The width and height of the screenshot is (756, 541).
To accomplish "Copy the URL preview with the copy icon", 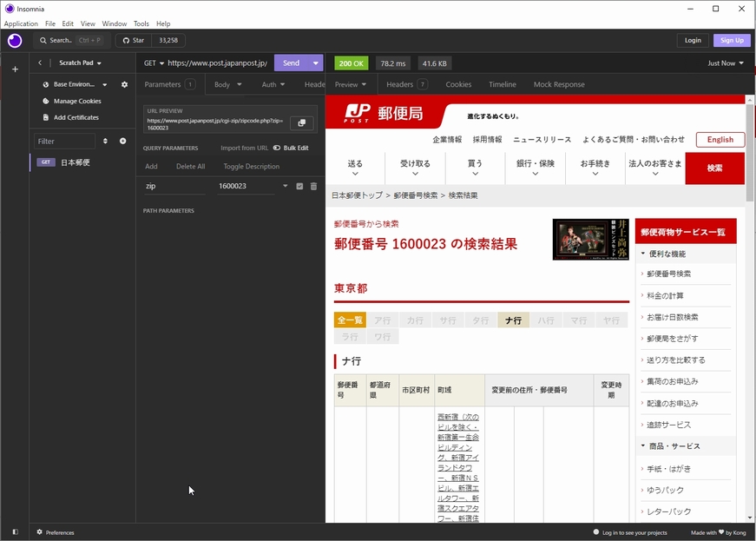I will (x=302, y=123).
